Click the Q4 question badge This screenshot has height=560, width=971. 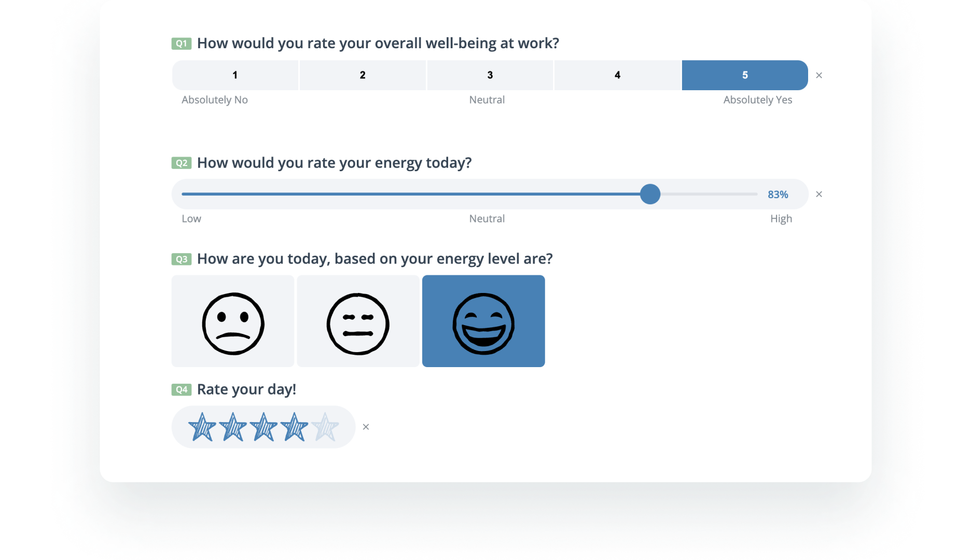pyautogui.click(x=182, y=390)
